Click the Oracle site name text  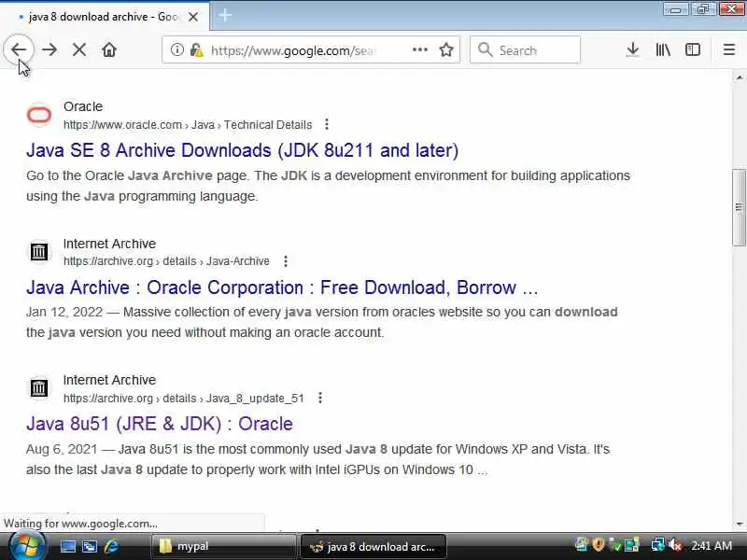tap(83, 106)
